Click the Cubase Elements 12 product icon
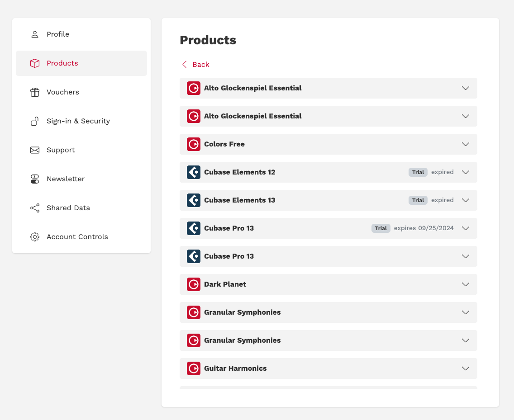Screen dimensions: 514x420 click(x=194, y=172)
